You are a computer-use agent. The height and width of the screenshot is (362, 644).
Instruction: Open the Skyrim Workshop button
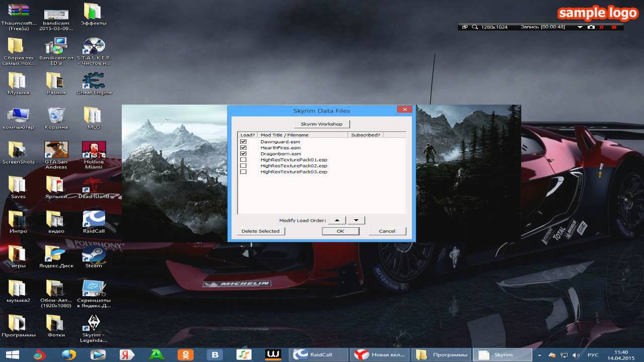click(321, 124)
